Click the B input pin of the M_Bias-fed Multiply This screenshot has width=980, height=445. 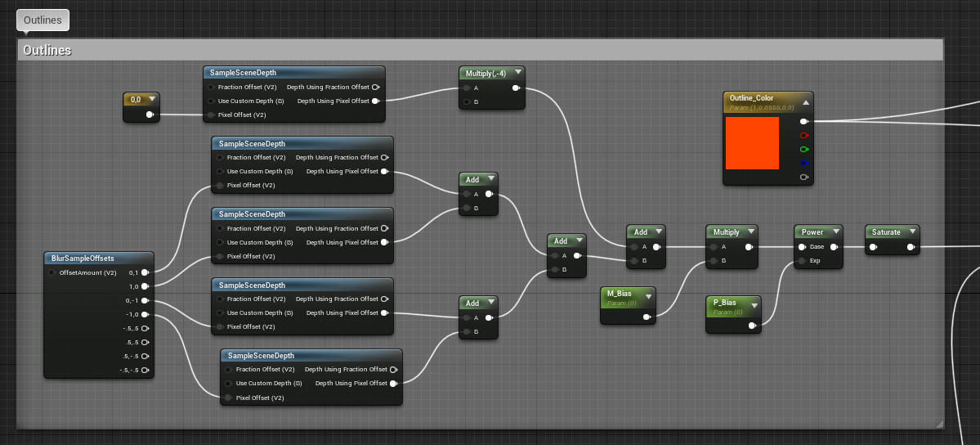(x=714, y=260)
